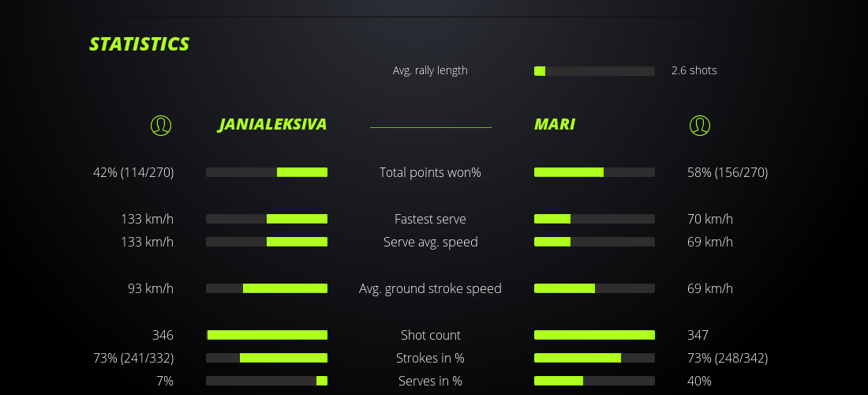868x395 pixels.
Task: Click the profile icon beside JANIALEKSIVA
Action: [161, 125]
